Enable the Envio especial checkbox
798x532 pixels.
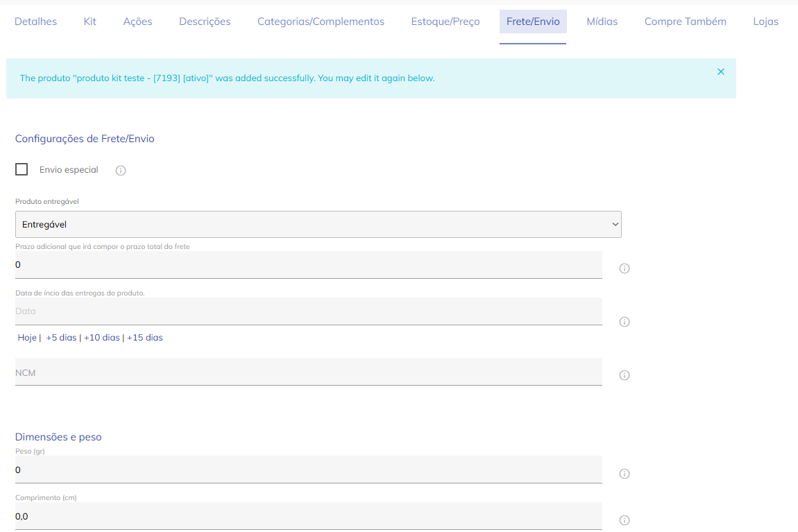click(22, 169)
